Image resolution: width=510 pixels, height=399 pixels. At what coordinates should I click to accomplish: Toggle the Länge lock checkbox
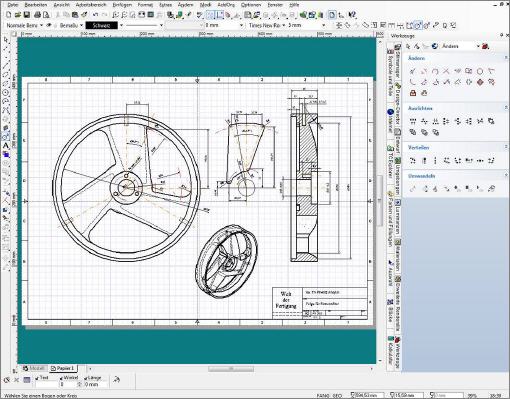(x=86, y=378)
